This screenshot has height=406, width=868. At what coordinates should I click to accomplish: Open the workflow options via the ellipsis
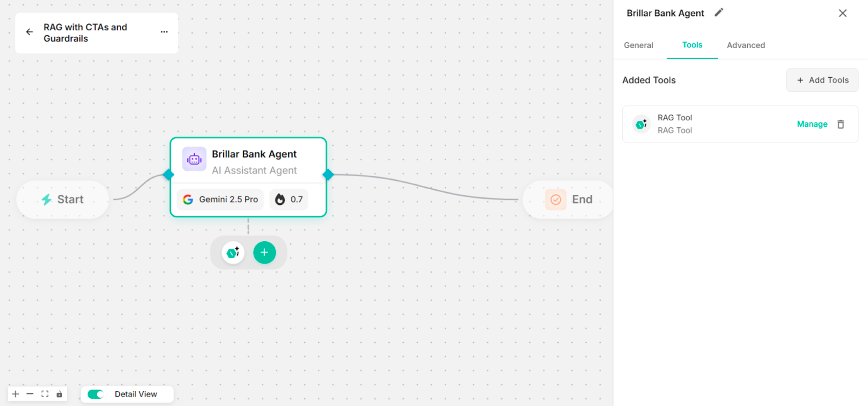point(164,32)
